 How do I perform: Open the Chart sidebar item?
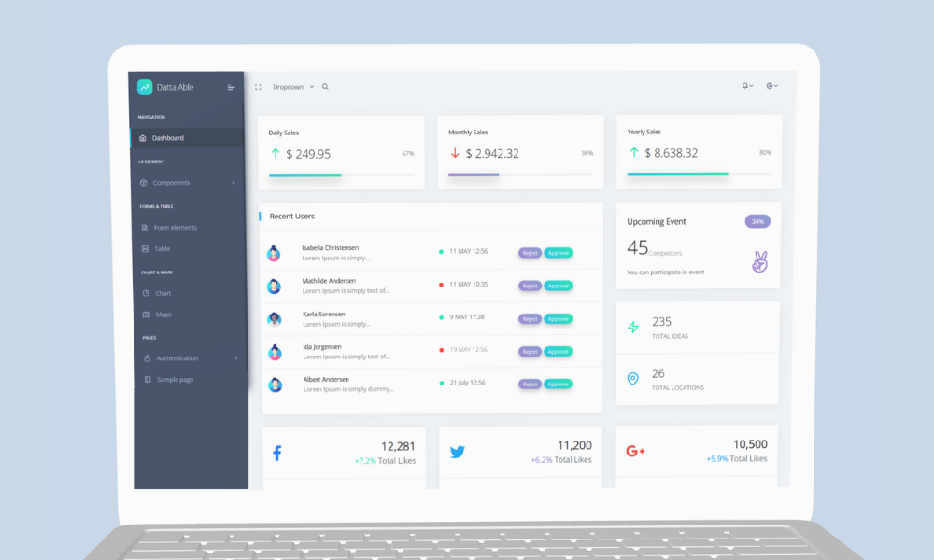(163, 293)
